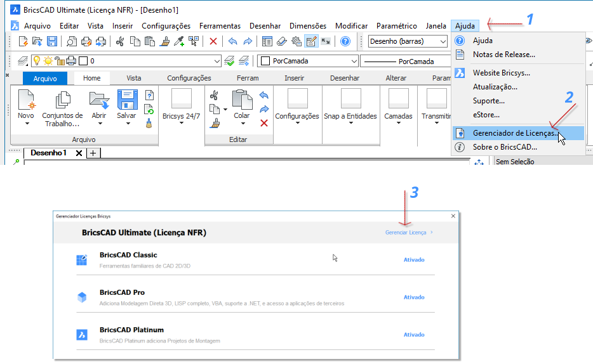
Task: Switch to the Inserir ribbon tab
Action: 294,78
